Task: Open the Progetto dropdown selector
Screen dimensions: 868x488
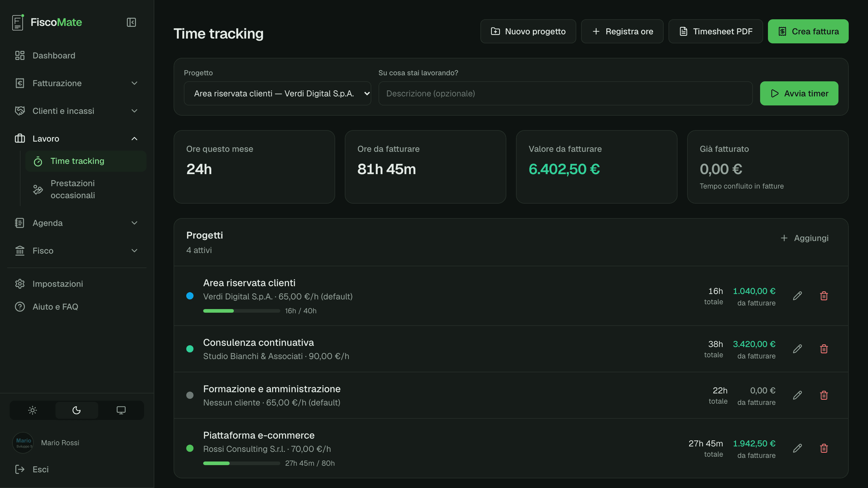Action: tap(277, 93)
